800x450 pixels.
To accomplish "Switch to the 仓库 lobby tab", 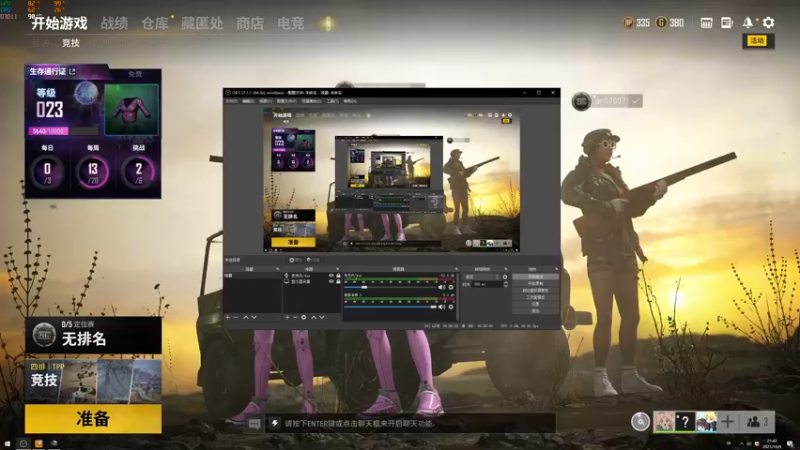I will [155, 23].
